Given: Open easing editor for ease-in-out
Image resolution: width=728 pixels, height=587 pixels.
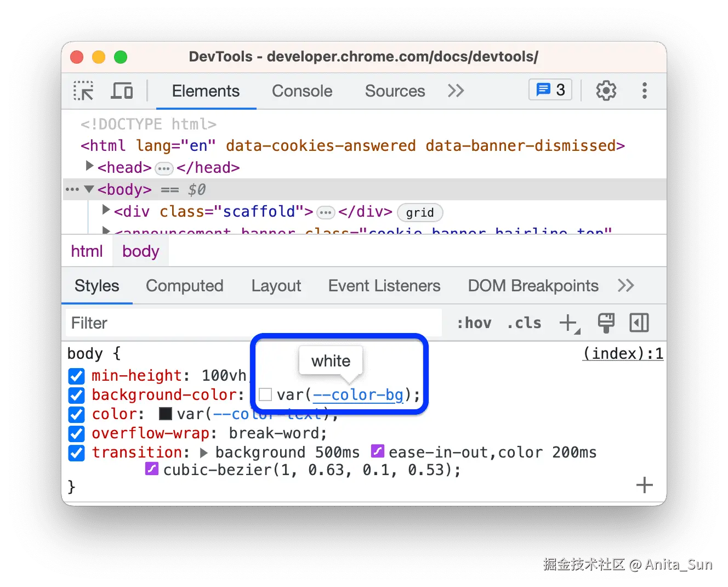Looking at the screenshot, I should (x=378, y=451).
